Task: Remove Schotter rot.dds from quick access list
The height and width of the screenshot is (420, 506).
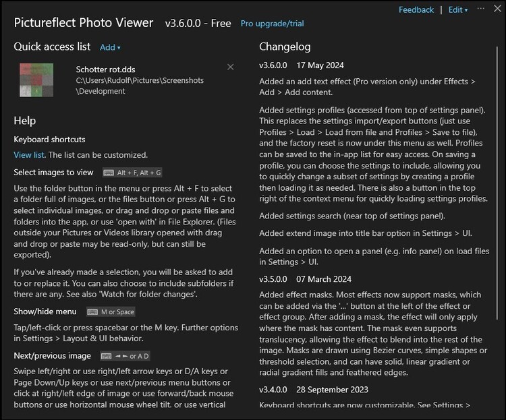Action: coord(231,67)
